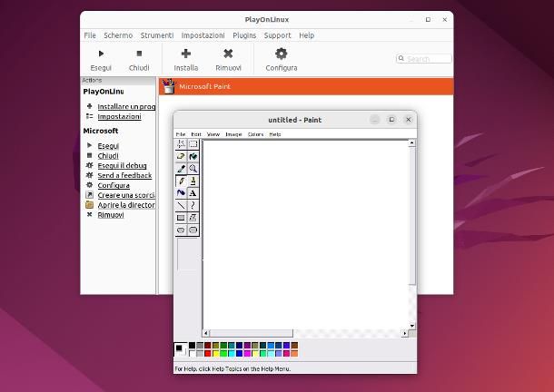Screen dimensions: 554x392
Task: Click the Rimuovi X toolbar button
Action: coord(228,59)
